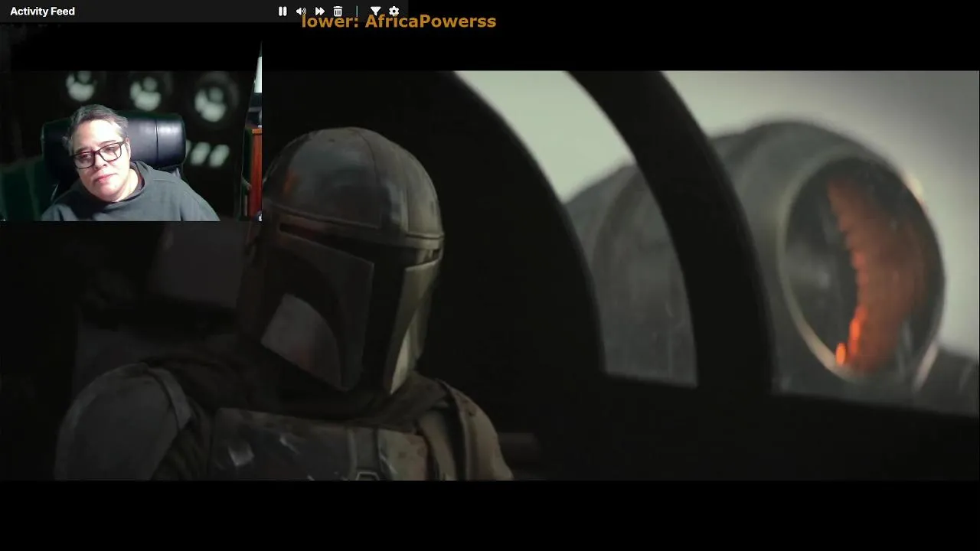Clear the feed using the trash icon
The image size is (980, 551).
point(338,11)
